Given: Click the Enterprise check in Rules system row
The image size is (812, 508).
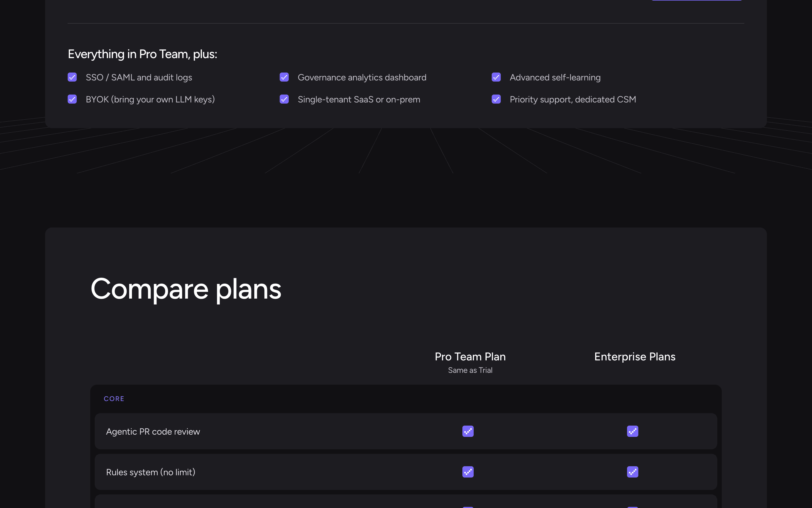Looking at the screenshot, I should (x=632, y=472).
